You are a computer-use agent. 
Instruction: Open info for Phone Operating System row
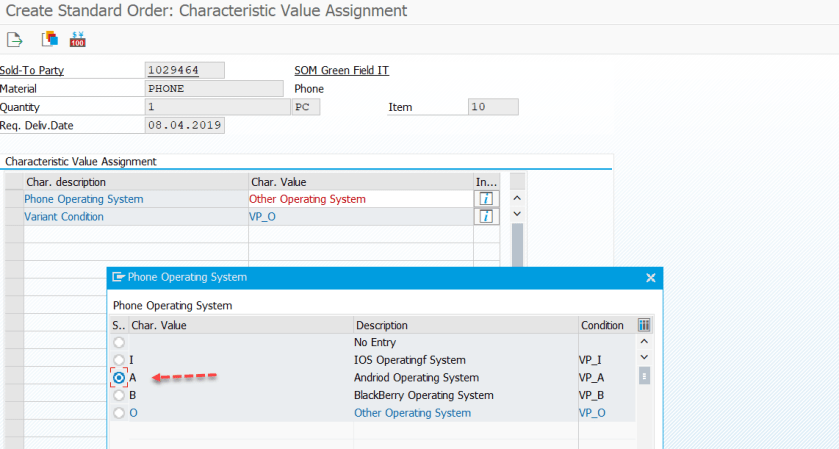click(x=486, y=199)
